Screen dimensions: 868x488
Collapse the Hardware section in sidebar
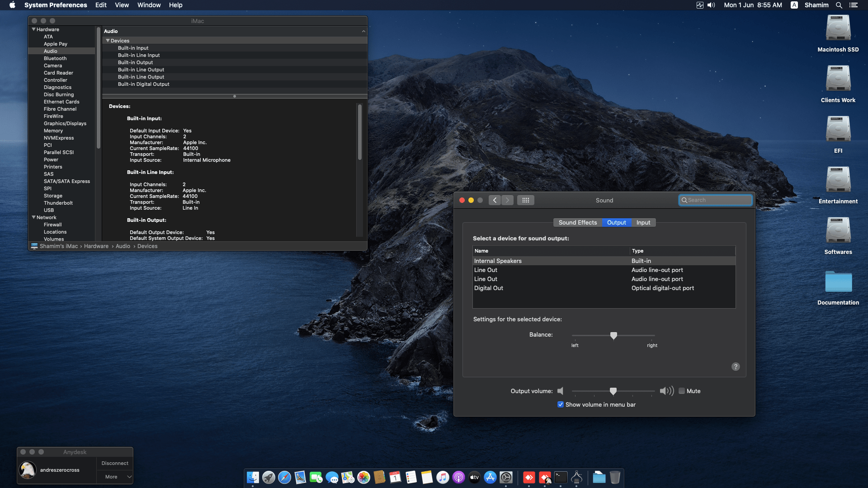point(33,29)
